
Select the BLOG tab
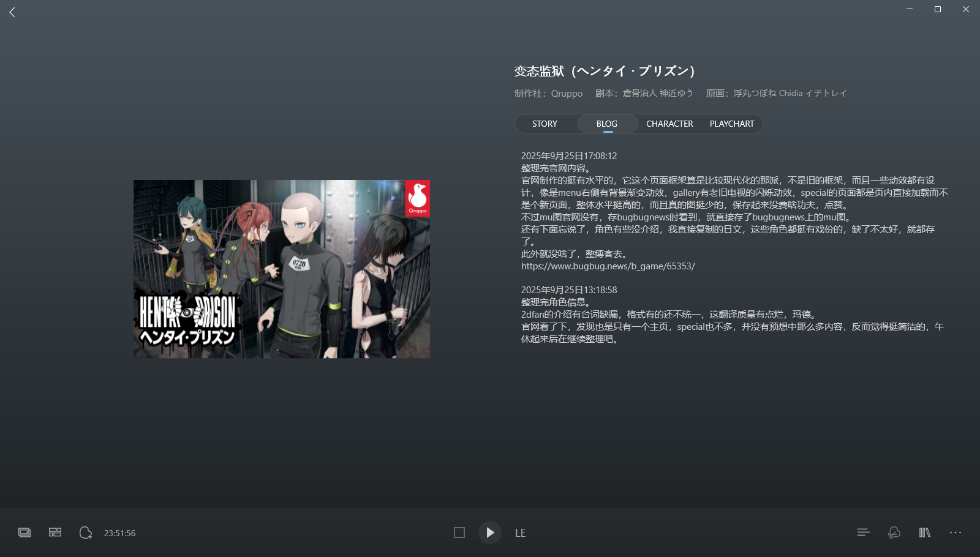607,124
